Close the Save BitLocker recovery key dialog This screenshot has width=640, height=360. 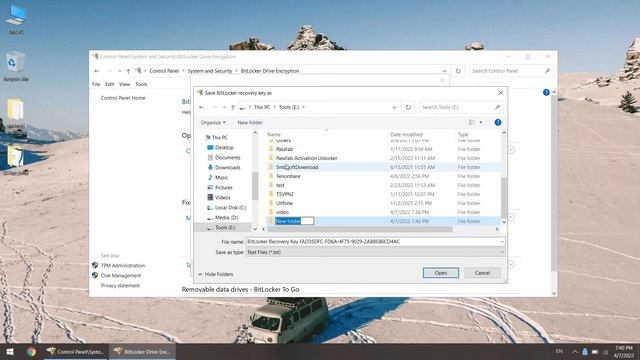click(x=500, y=93)
